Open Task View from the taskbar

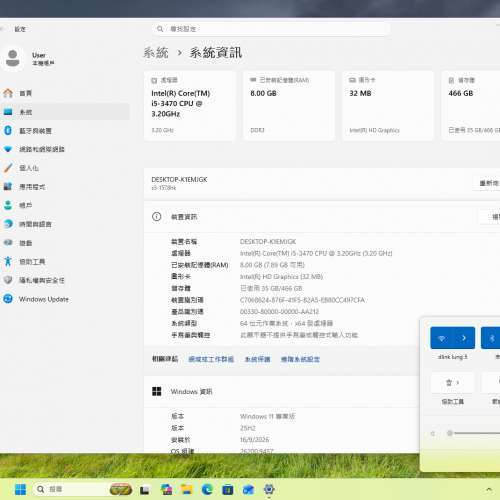tap(144, 490)
